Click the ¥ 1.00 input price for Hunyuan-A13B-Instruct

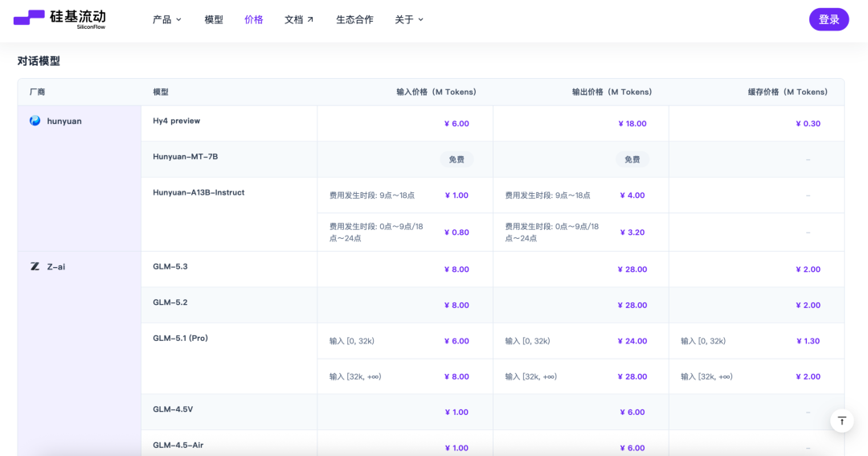click(457, 195)
